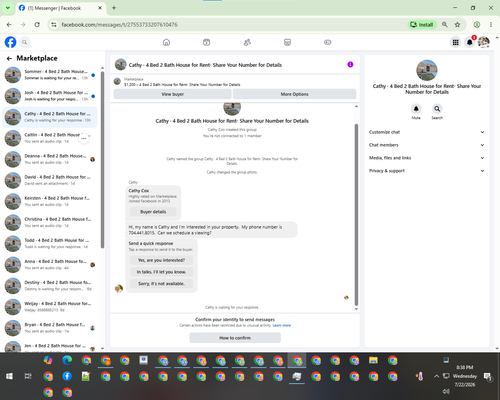The image size is (500, 400).
Task: View site information icon in address bar
Action: [x=54, y=25]
